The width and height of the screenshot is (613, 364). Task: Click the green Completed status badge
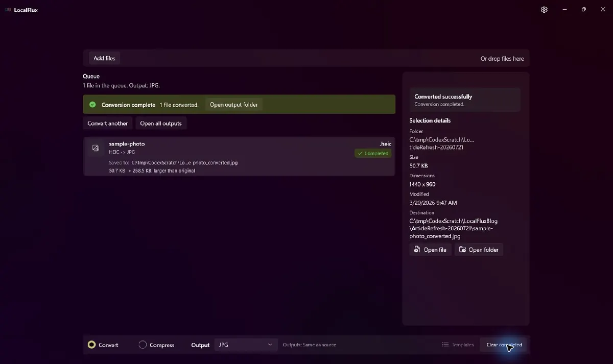tap(373, 153)
